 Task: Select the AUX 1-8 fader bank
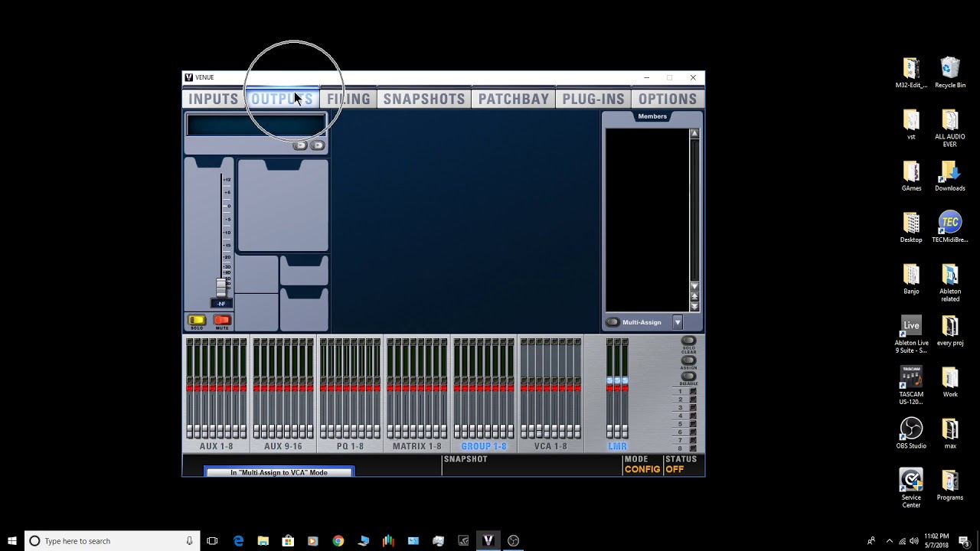[216, 446]
